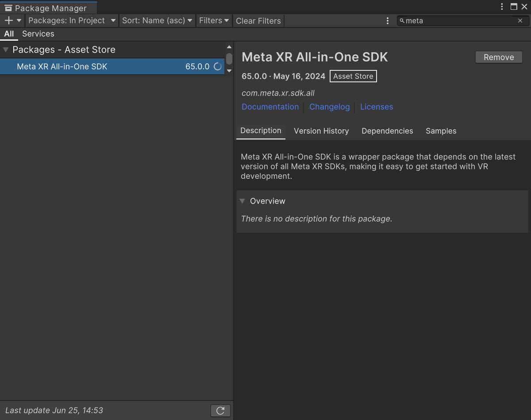Maximize the Package Manager window
This screenshot has width=531, height=420.
coord(514,7)
